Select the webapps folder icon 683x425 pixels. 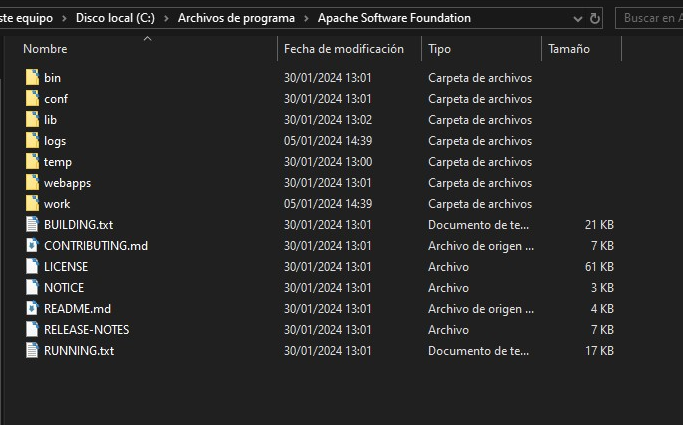tap(32, 183)
